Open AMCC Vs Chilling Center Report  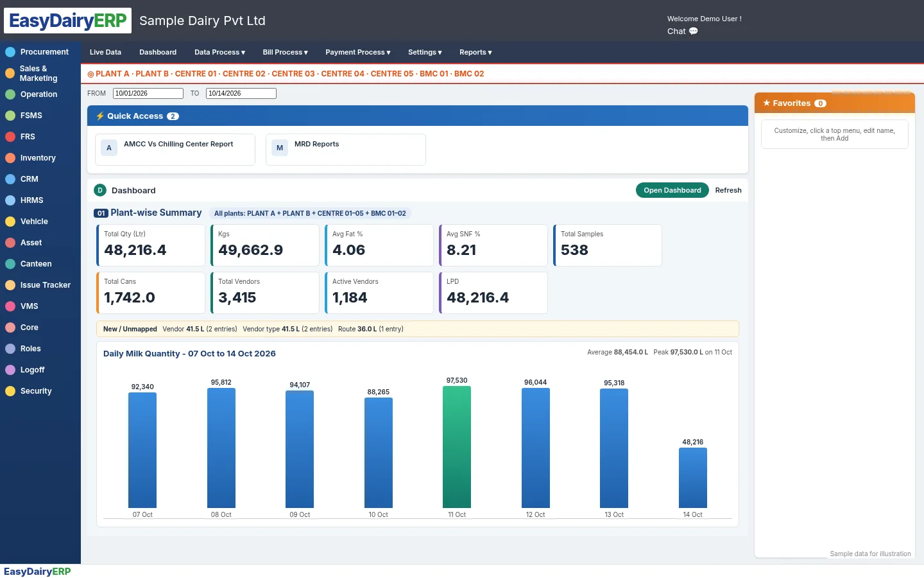[x=175, y=150]
